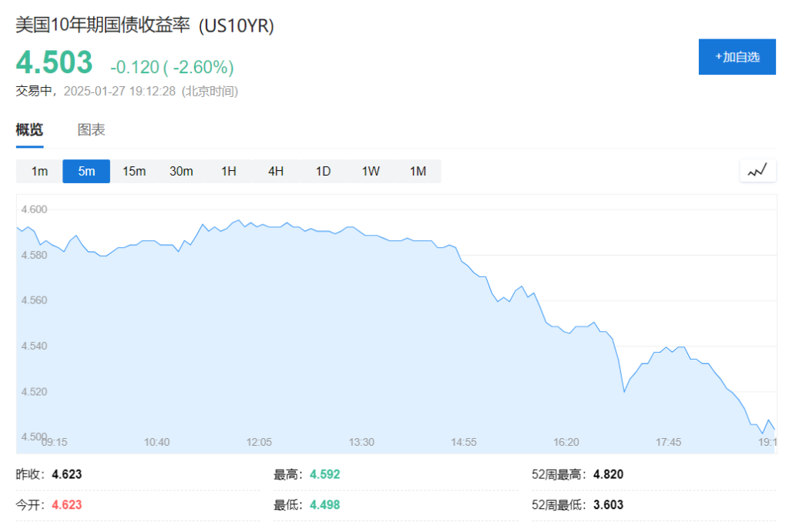
Task: Show the 1M monthly chart
Action: coord(418,172)
